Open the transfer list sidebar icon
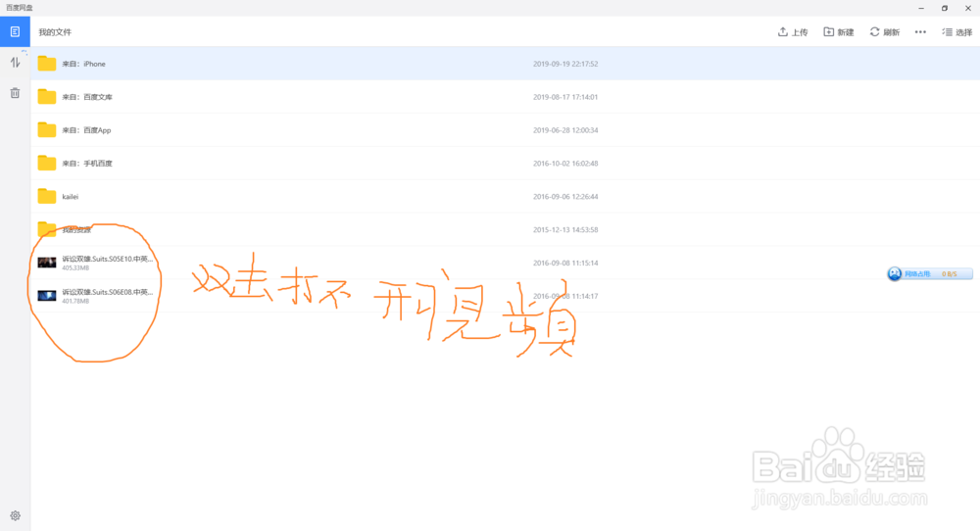The height and width of the screenshot is (531, 980). pyautogui.click(x=15, y=63)
